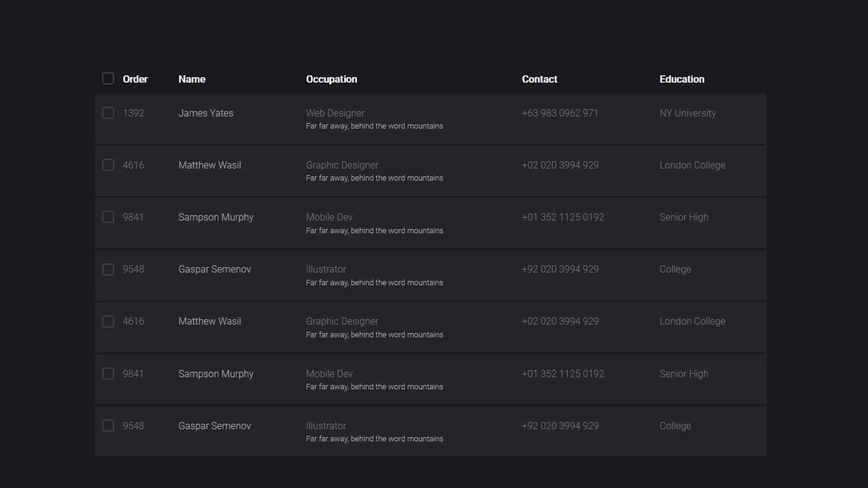Select phone number +63 983 0962 971

pos(560,113)
